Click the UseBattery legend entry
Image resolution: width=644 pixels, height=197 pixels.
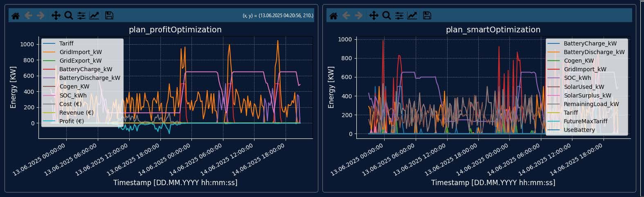point(579,130)
